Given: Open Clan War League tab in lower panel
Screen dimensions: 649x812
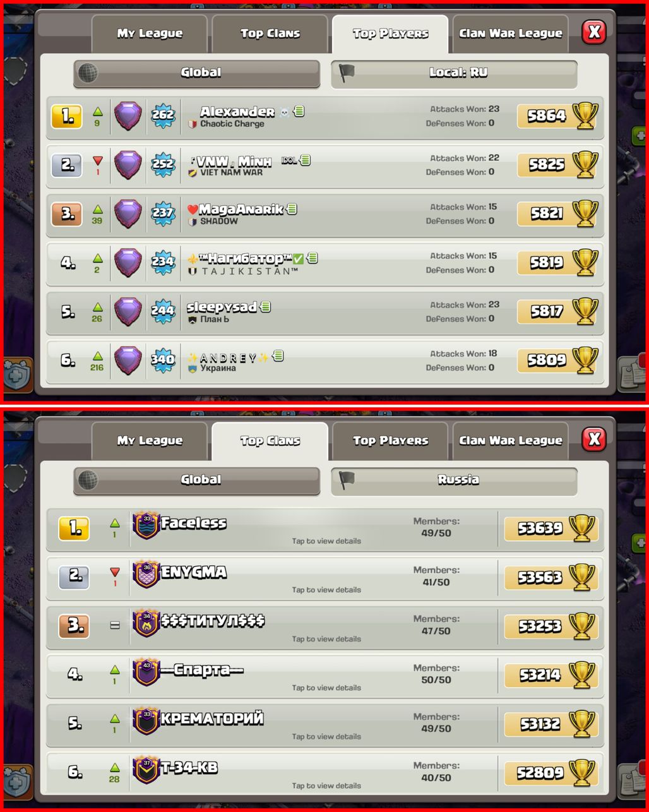Looking at the screenshot, I should click(510, 441).
